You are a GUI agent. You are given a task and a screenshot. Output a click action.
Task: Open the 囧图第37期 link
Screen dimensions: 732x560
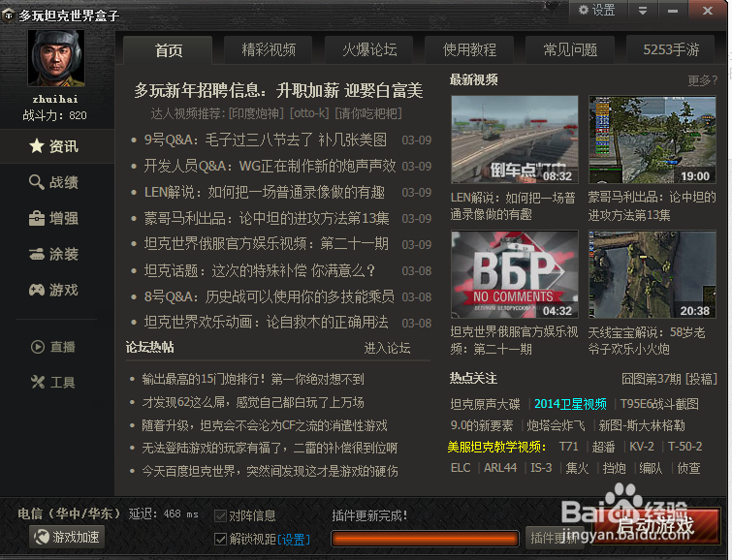point(652,379)
